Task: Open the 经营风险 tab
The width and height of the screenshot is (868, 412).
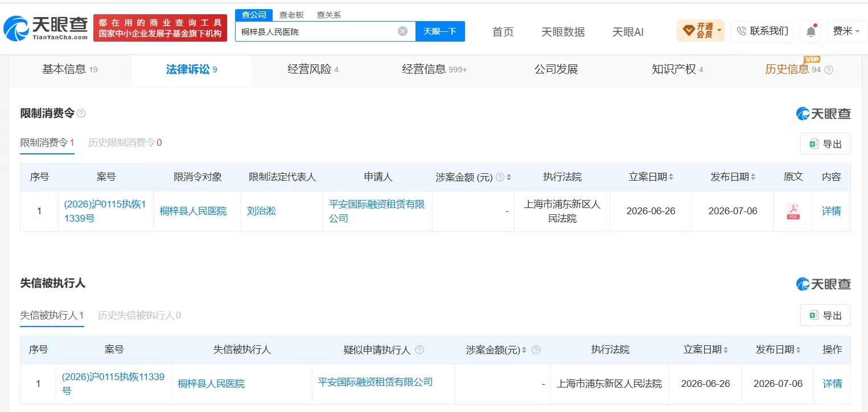Action: 313,70
